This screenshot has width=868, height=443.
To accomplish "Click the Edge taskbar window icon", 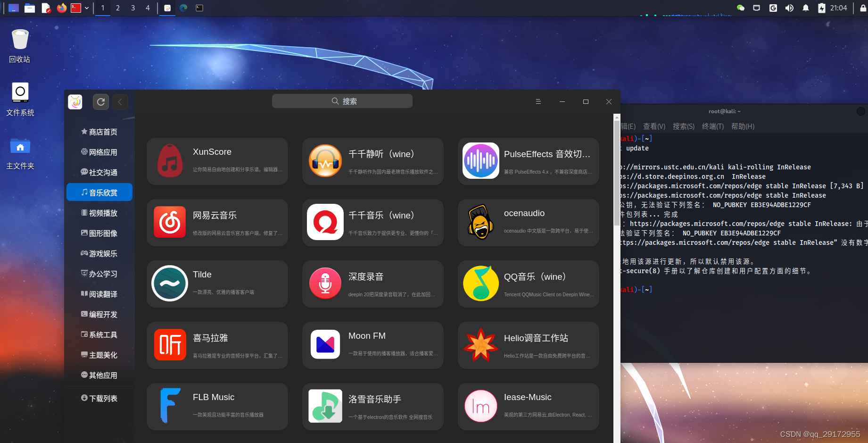I will click(183, 8).
